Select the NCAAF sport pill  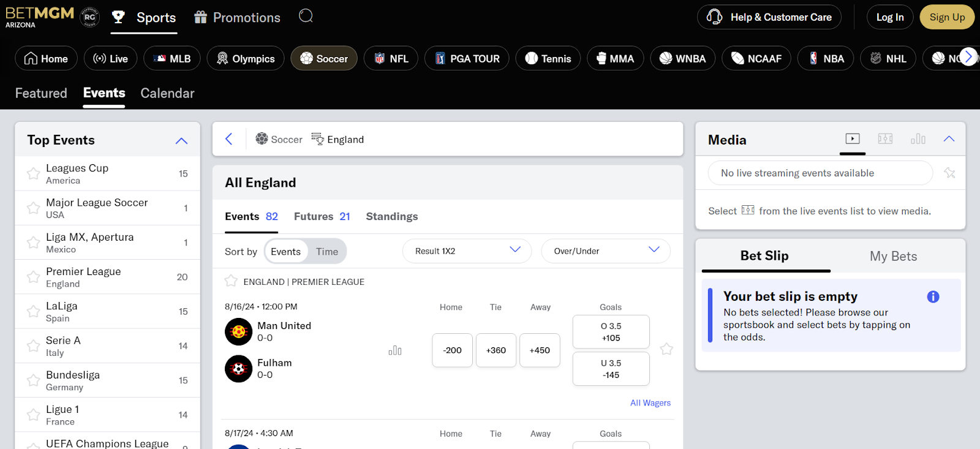pos(756,59)
